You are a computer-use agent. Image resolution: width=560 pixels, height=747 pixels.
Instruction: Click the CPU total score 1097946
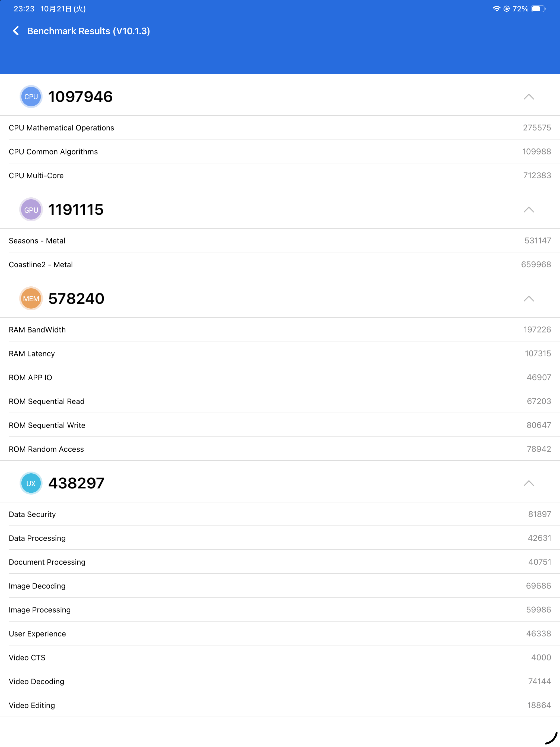(80, 97)
